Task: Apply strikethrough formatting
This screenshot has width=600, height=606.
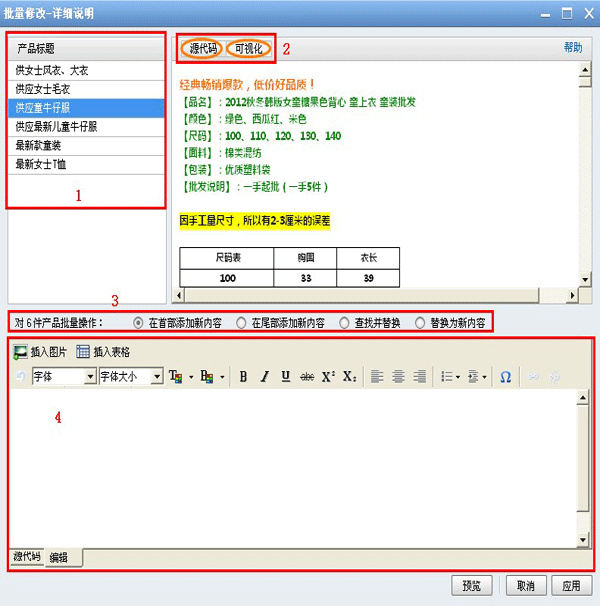Action: coord(307,376)
